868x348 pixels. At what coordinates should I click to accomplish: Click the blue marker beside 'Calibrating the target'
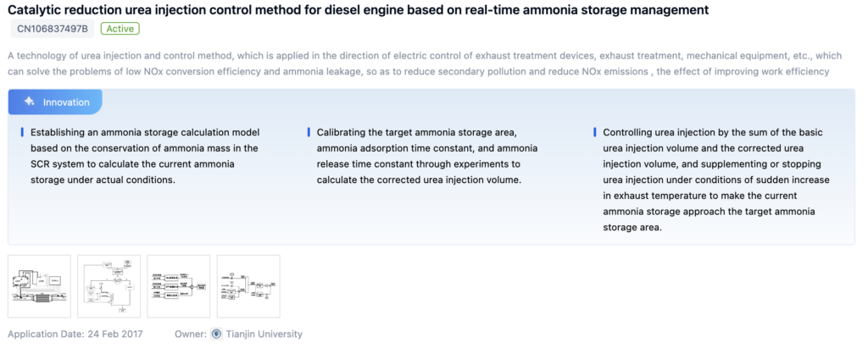(x=309, y=133)
